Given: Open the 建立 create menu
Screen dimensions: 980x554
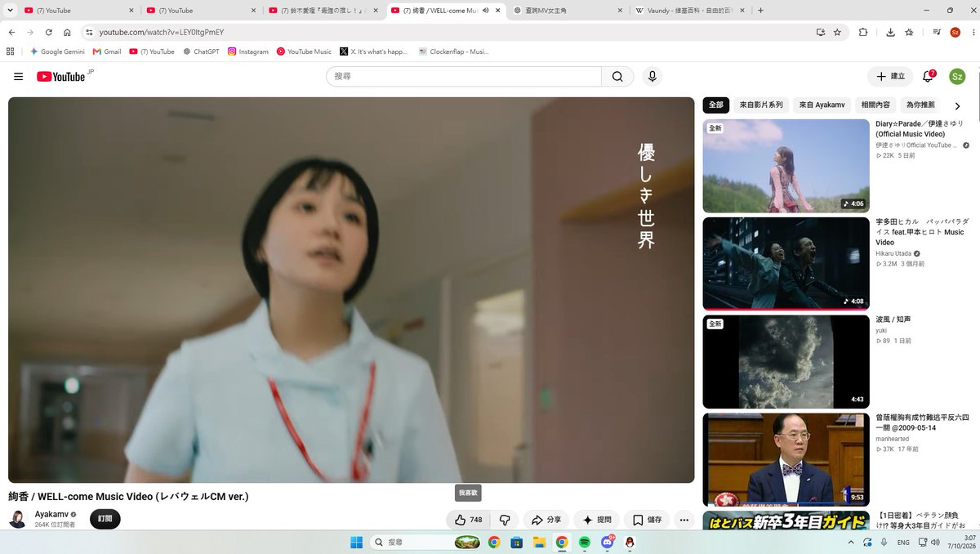Looking at the screenshot, I should tap(890, 76).
